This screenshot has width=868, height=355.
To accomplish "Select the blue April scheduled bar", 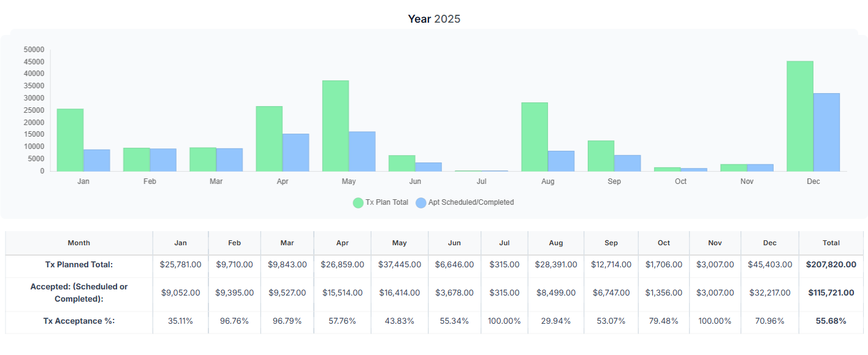I will coord(296,152).
